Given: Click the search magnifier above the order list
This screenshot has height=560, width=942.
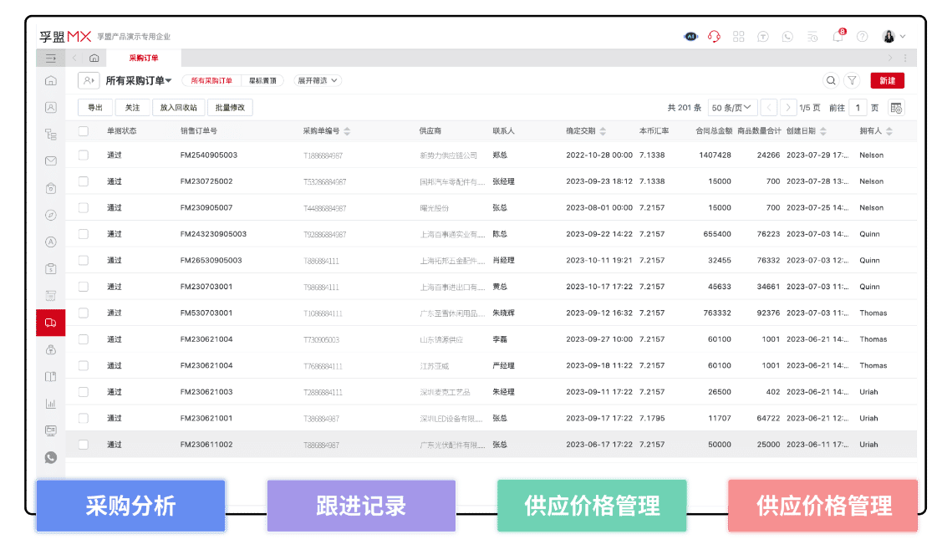Looking at the screenshot, I should tap(831, 80).
